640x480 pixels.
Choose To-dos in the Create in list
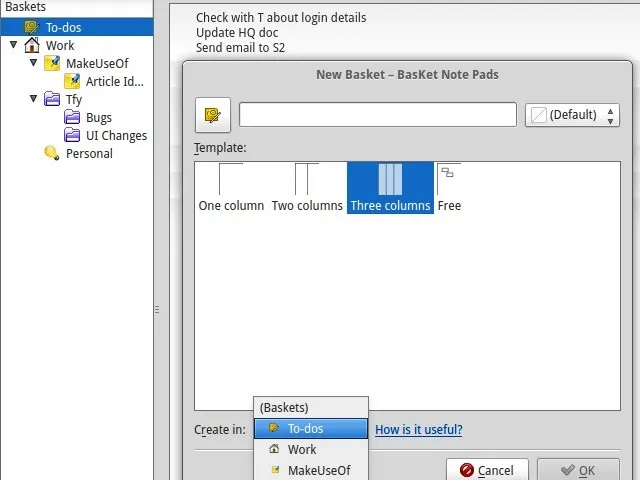pyautogui.click(x=310, y=429)
